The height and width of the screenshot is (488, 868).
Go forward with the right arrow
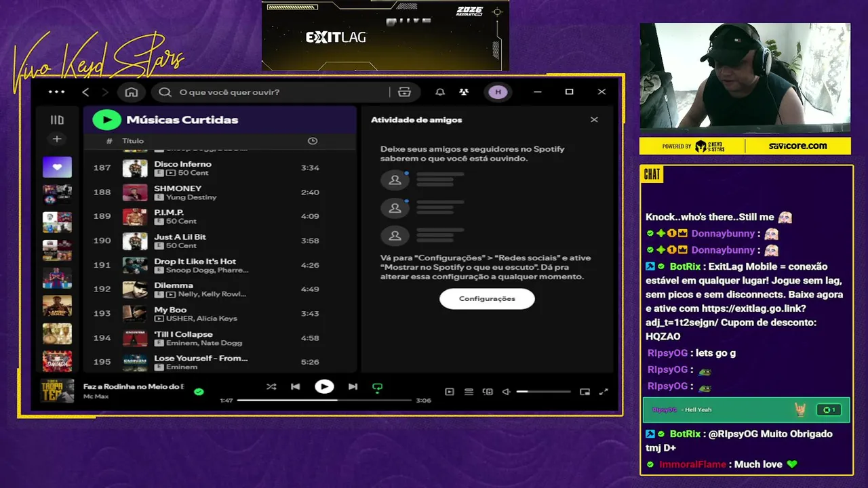105,92
